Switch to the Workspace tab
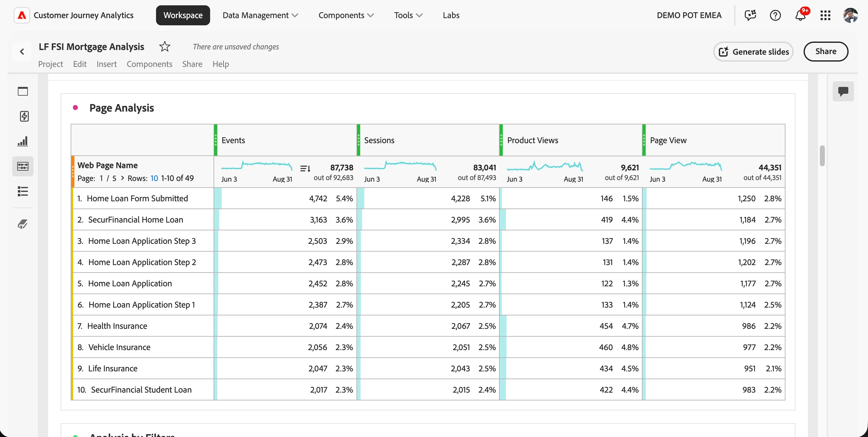The width and height of the screenshot is (868, 437). 183,15
